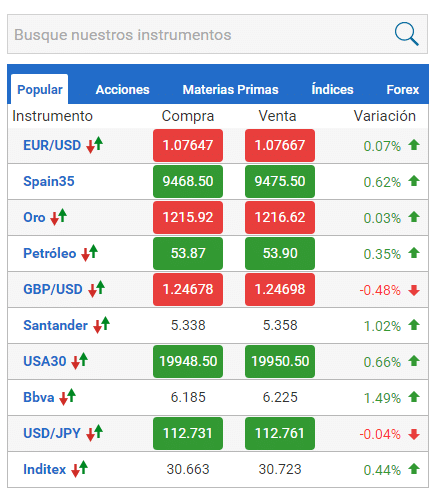The width and height of the screenshot is (436, 493).
Task: Click the Petróleo sell price 53.90
Action: click(x=280, y=253)
